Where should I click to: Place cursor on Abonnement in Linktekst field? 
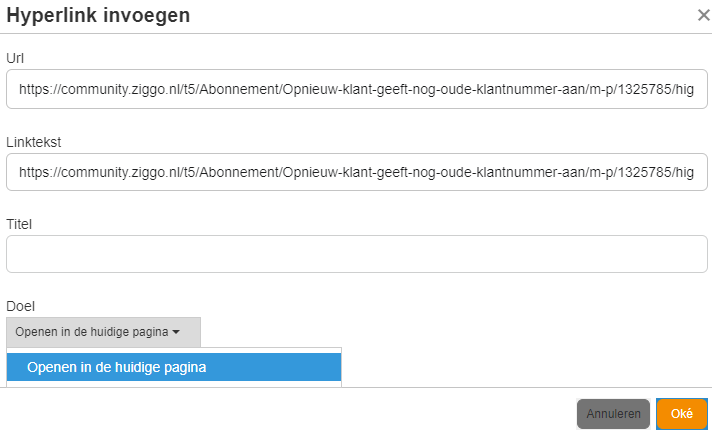(239, 172)
